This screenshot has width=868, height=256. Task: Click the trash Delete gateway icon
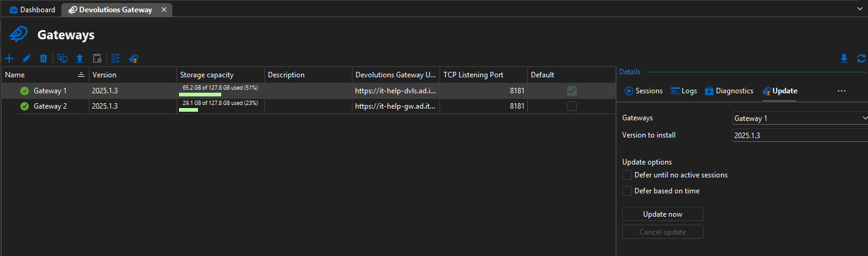44,58
